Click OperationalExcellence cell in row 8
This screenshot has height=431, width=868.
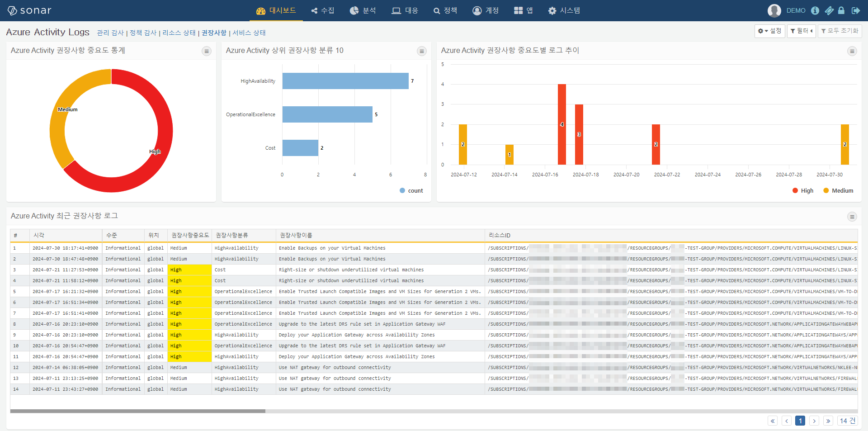coord(243,324)
